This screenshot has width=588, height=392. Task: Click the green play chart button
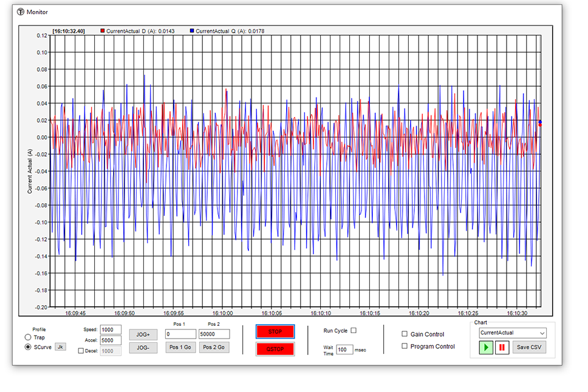[486, 348]
